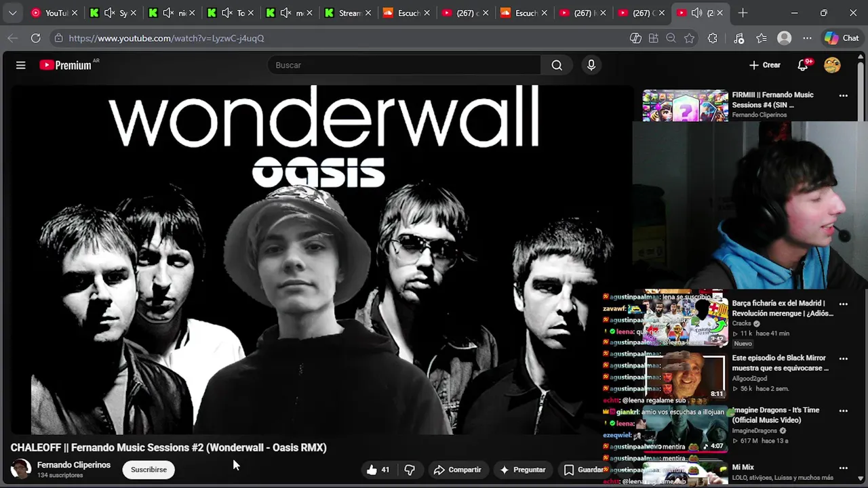Open the browser tab list dropdown

12,13
